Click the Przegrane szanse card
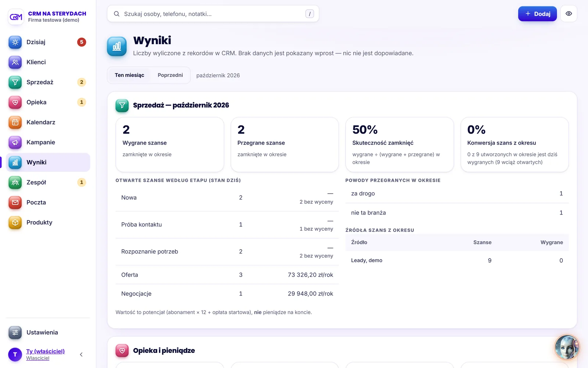The height and width of the screenshot is (368, 588). point(285,145)
